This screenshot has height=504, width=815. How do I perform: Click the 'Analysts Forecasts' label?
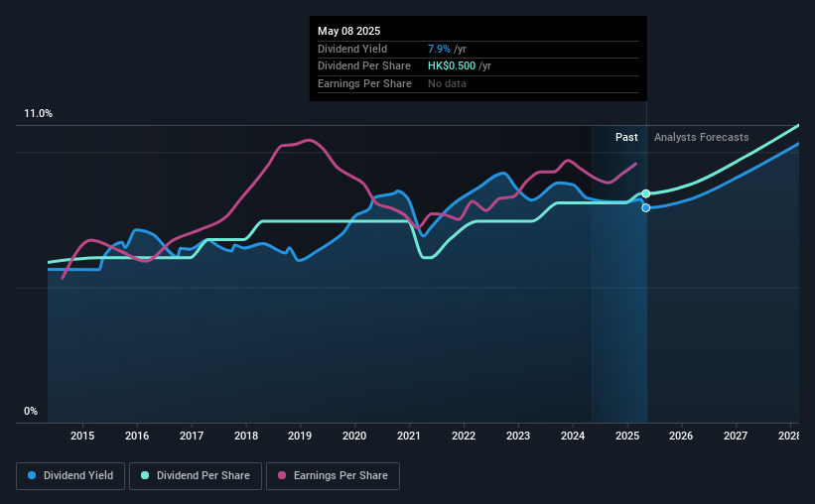coord(701,137)
